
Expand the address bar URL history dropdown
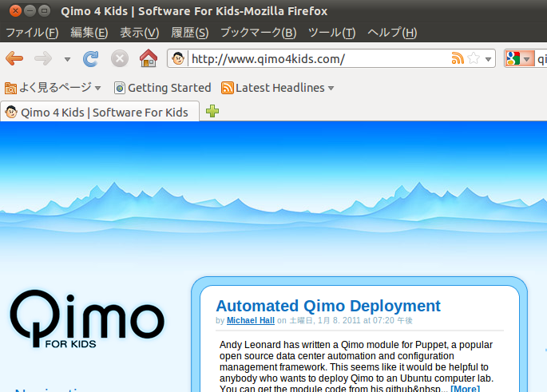(489, 59)
